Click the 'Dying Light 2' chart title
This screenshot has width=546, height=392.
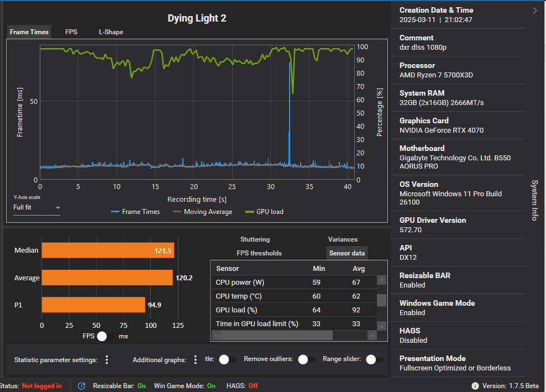click(197, 18)
